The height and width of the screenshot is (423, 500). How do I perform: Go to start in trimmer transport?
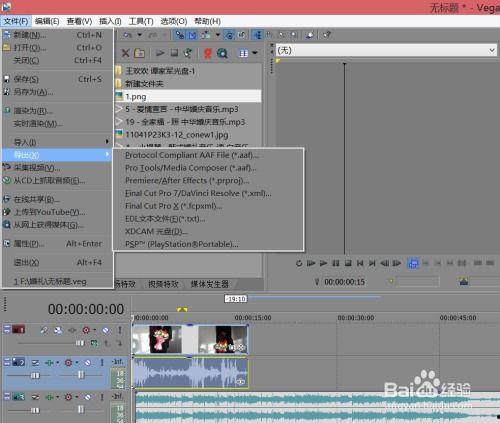pos(360,263)
